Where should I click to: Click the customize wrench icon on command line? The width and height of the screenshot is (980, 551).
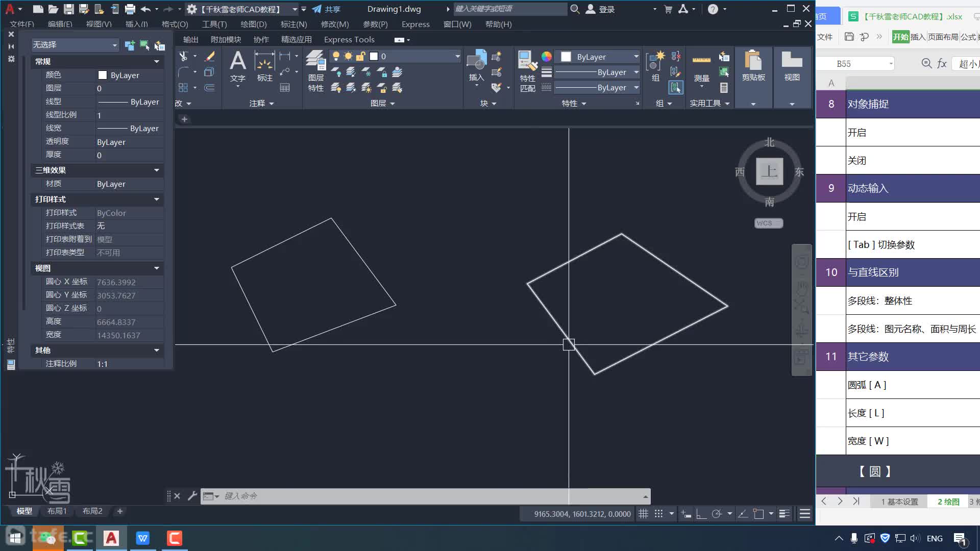point(192,496)
